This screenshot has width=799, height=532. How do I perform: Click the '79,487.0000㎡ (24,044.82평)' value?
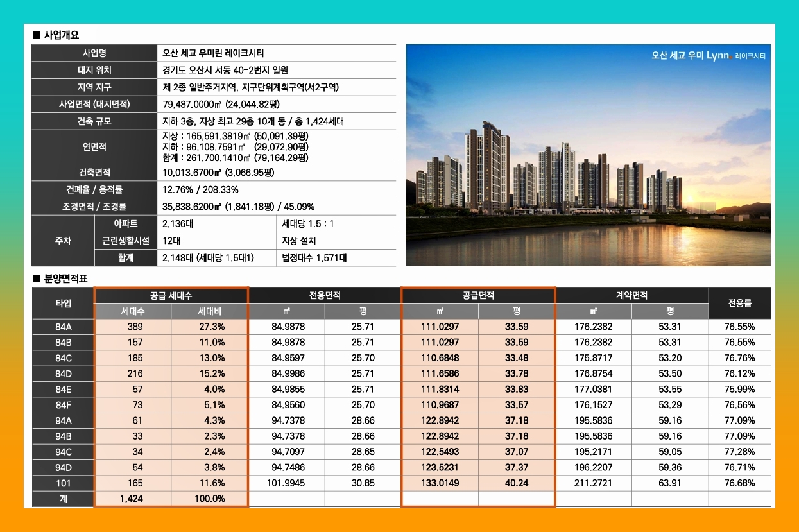[221, 104]
